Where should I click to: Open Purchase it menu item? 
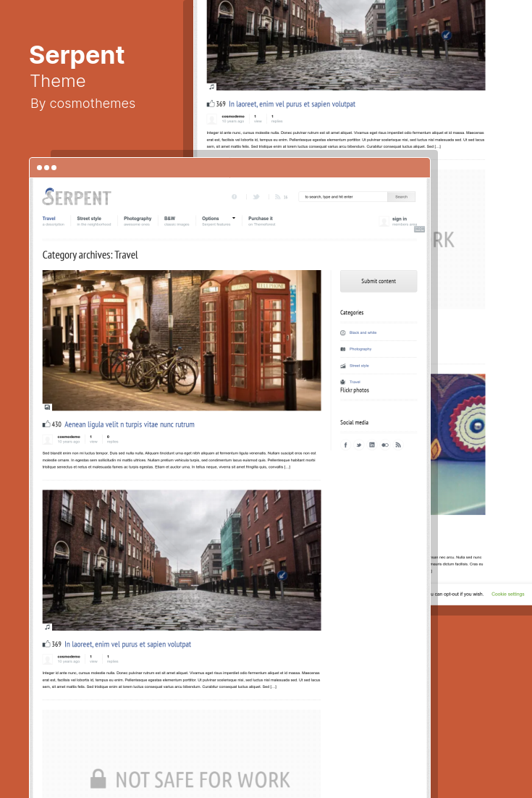pos(260,218)
